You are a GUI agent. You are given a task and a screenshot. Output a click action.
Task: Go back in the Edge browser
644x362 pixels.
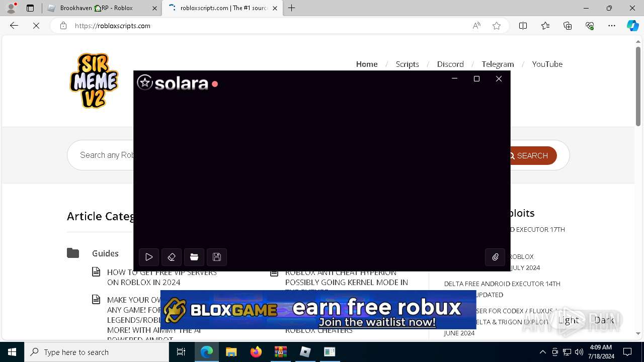coord(14,26)
